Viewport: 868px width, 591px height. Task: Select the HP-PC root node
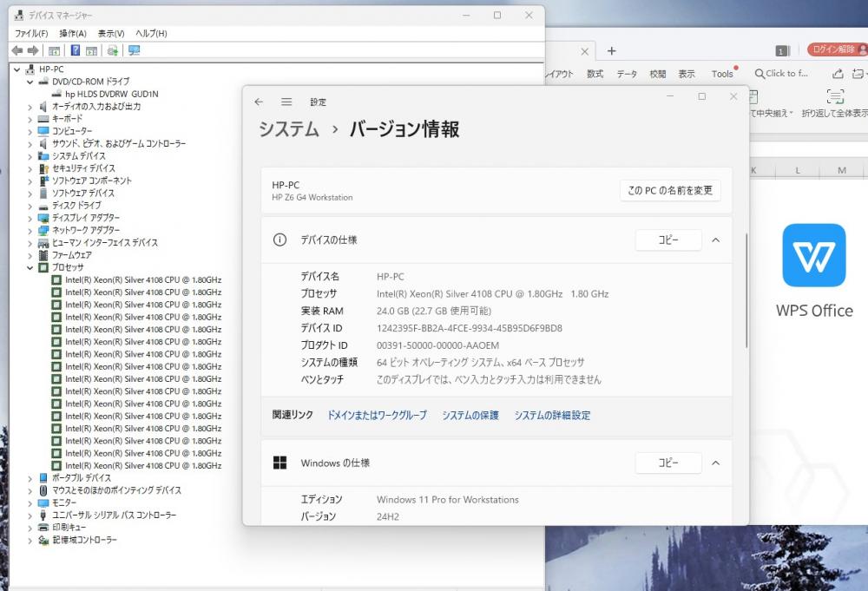coord(51,69)
